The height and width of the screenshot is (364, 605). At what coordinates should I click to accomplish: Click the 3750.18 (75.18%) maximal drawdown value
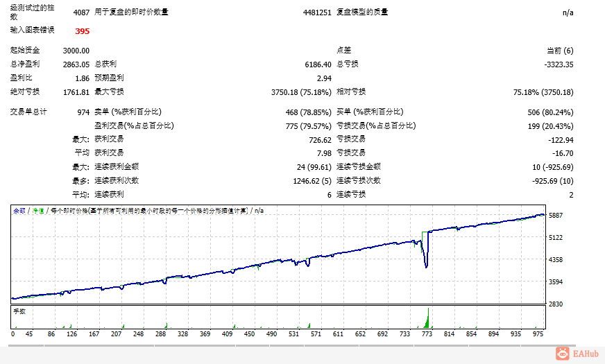pyautogui.click(x=301, y=92)
